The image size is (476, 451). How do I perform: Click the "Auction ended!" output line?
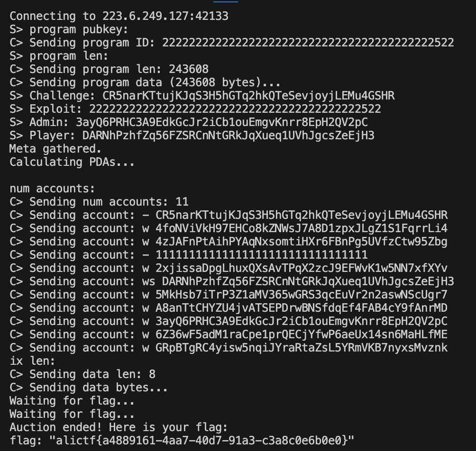point(119,427)
